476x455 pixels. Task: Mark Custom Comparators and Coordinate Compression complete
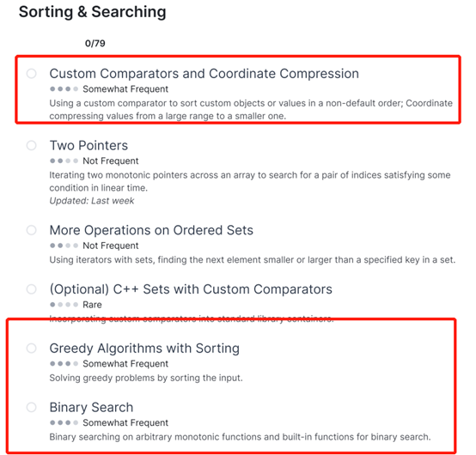[31, 74]
